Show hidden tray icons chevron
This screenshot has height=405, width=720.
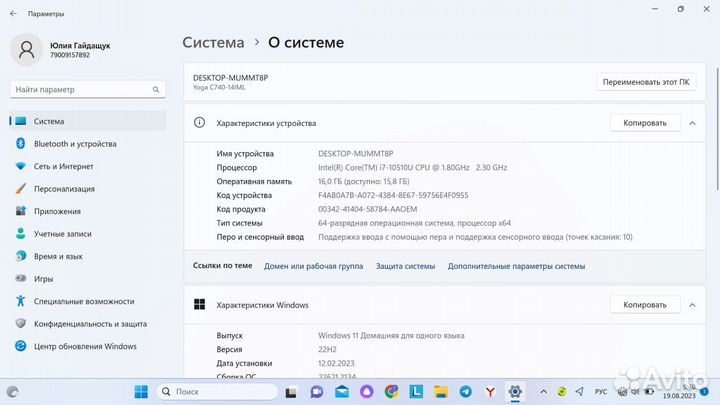pos(544,392)
